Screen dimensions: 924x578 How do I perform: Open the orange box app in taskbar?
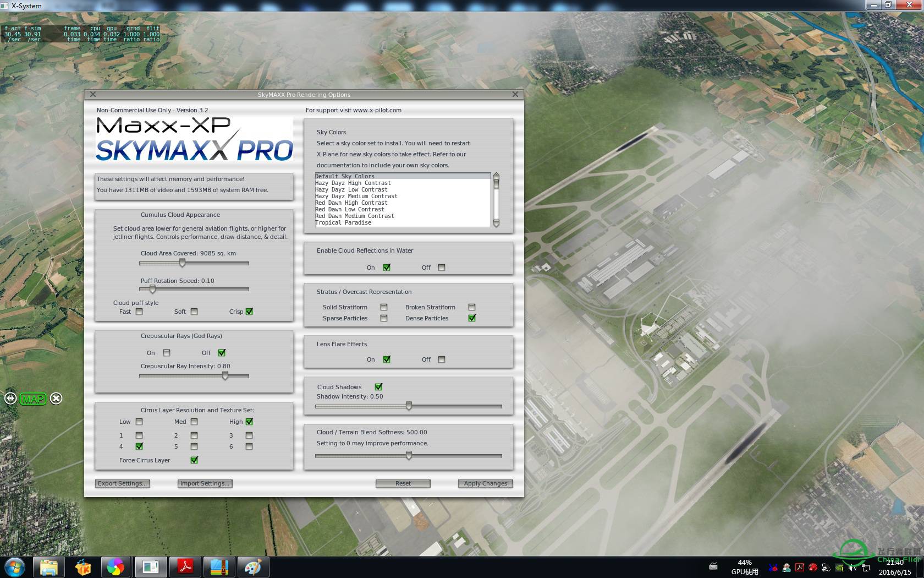[x=83, y=567]
